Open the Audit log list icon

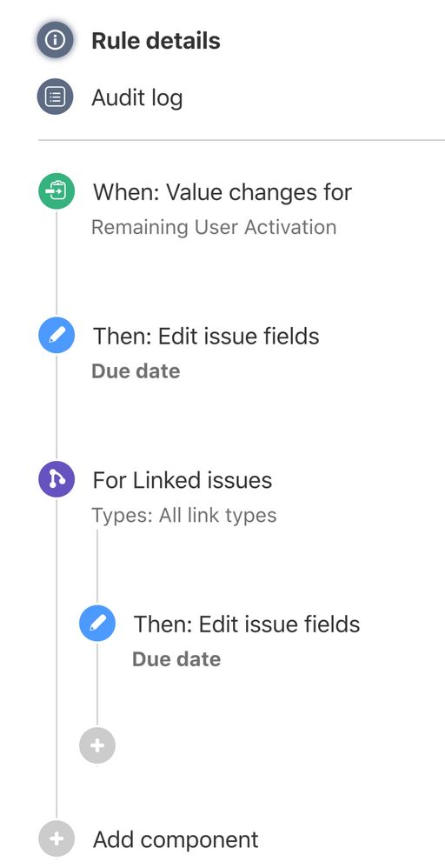[55, 97]
